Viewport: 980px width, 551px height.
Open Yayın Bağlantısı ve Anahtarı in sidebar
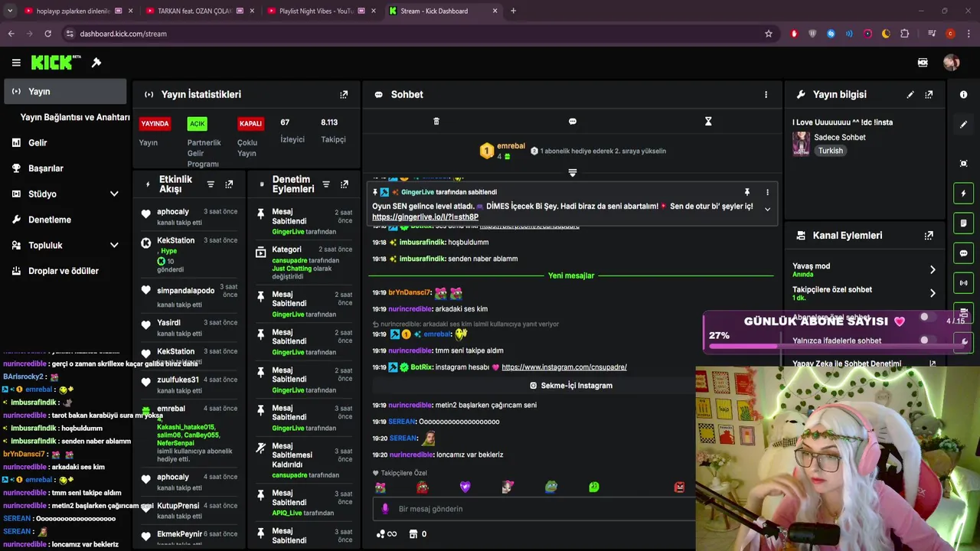(75, 117)
